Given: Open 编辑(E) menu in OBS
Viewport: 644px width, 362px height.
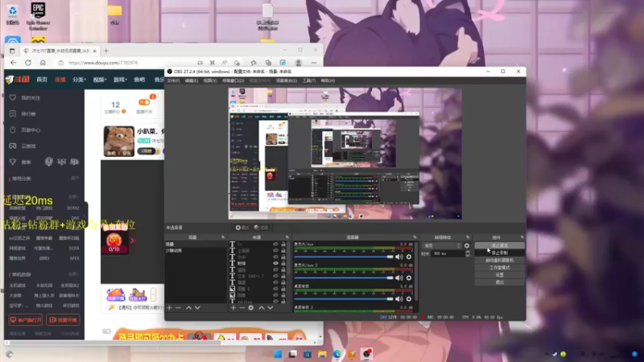Looking at the screenshot, I should coord(192,81).
